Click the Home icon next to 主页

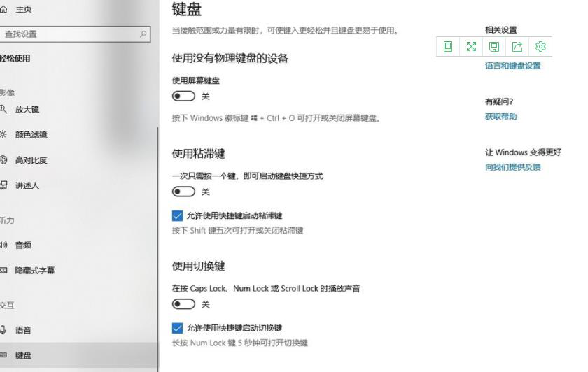[3, 9]
